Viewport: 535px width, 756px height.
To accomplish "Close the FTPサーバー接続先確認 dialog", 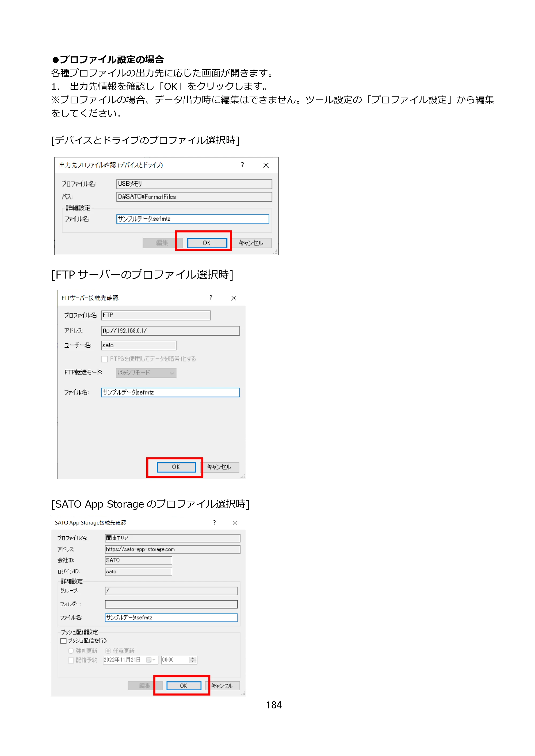I will coord(234,298).
